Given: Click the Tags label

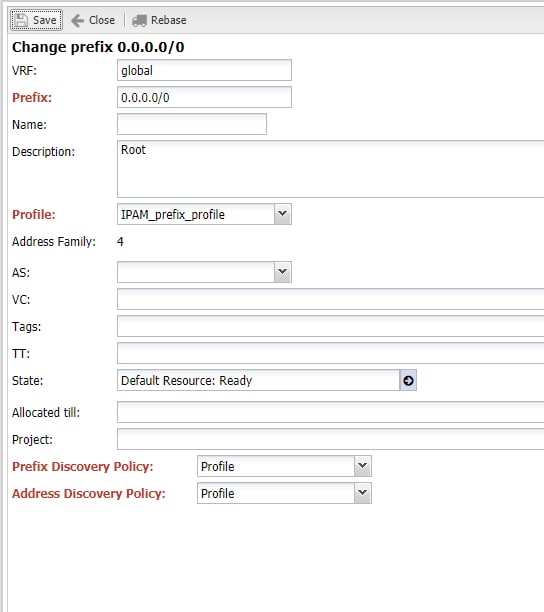Looking at the screenshot, I should coord(26,327).
